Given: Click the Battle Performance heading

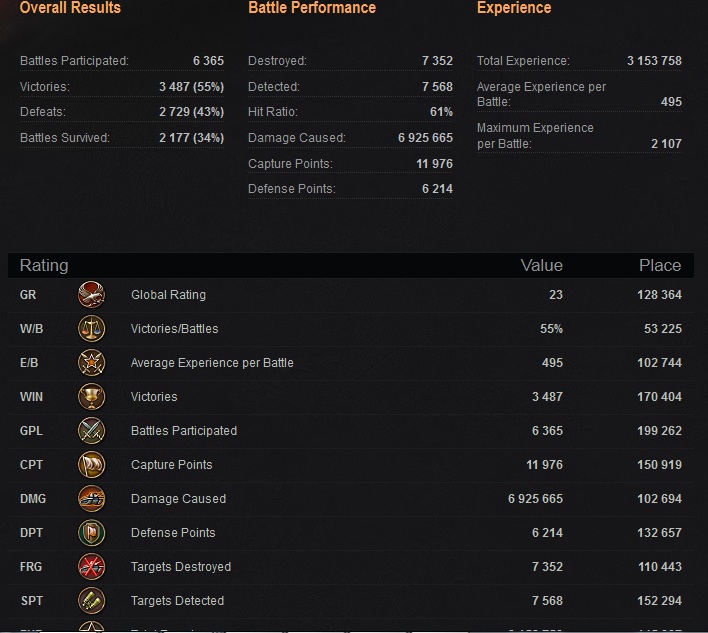Looking at the screenshot, I should click(x=312, y=8).
